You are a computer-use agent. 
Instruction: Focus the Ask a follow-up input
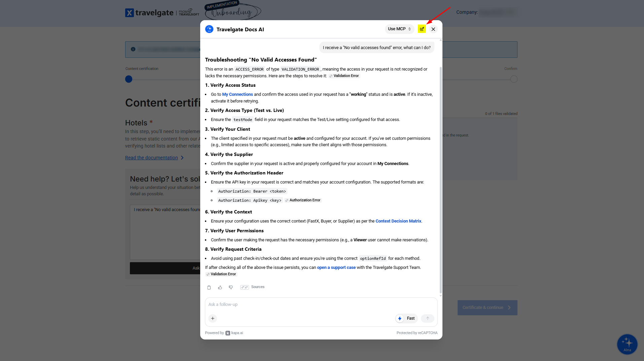tap(321, 305)
